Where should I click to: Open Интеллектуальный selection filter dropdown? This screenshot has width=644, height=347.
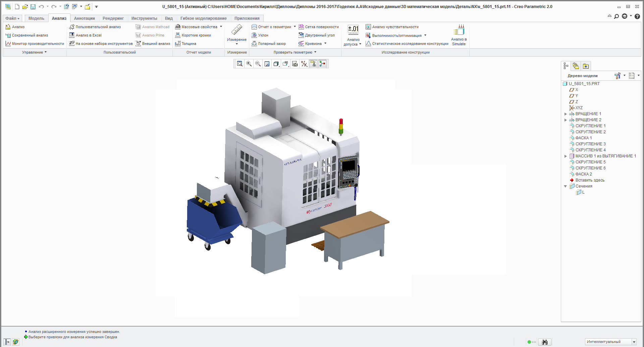click(634, 342)
